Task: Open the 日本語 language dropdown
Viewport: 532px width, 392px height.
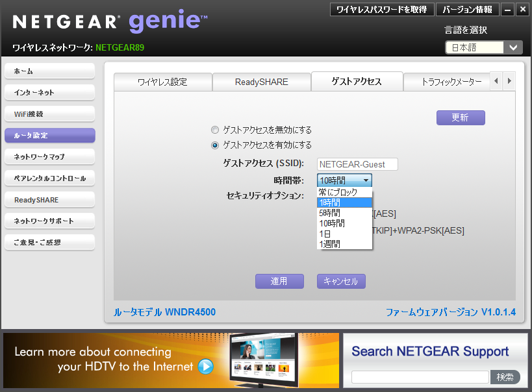Action: [483, 47]
